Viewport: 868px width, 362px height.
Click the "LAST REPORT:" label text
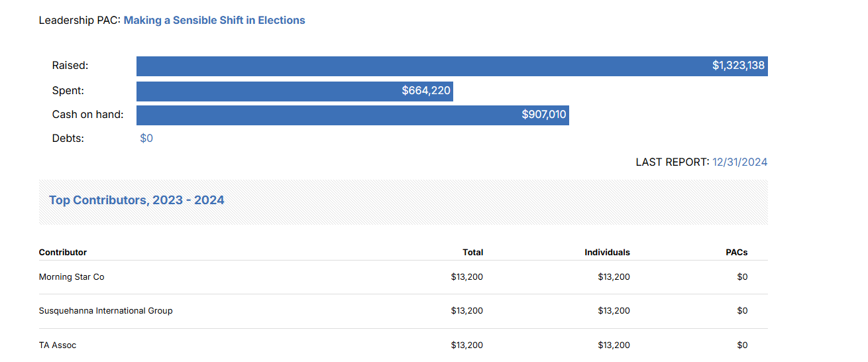click(672, 162)
